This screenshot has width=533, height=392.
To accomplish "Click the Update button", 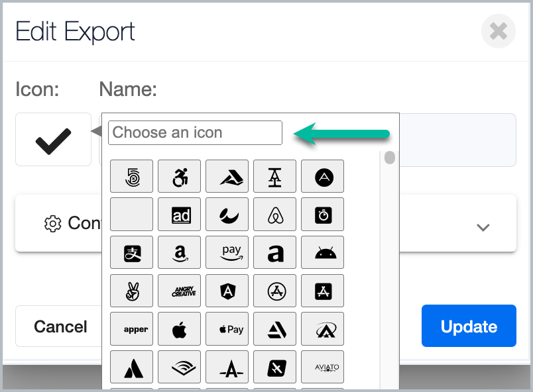I will pos(469,326).
